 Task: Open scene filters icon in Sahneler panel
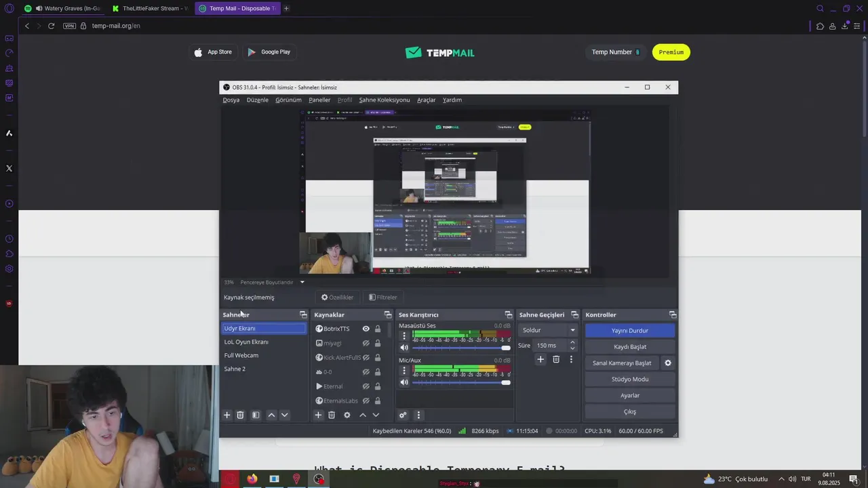256,415
